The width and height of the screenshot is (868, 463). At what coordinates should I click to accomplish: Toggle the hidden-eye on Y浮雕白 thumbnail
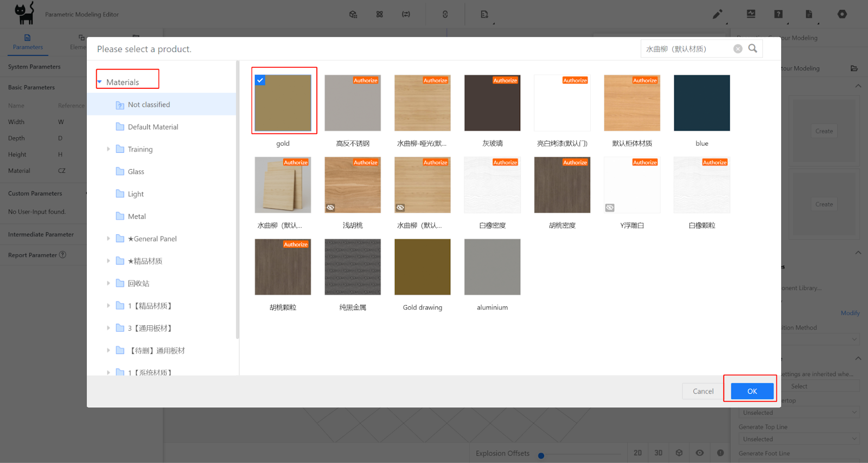[610, 208]
